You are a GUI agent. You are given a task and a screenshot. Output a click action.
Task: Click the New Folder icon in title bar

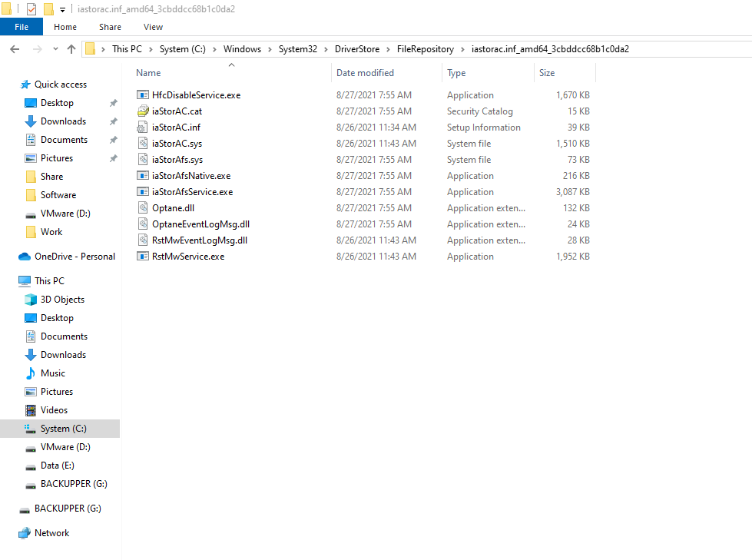[x=48, y=9]
